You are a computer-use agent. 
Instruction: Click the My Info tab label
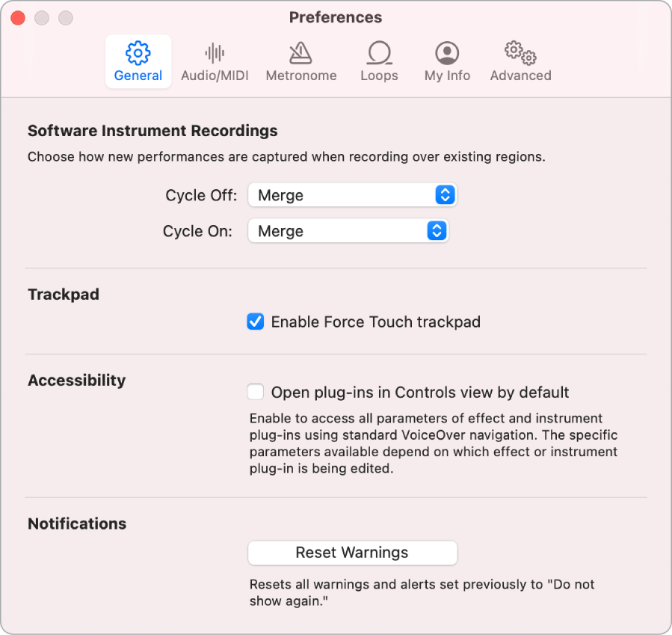pyautogui.click(x=447, y=76)
